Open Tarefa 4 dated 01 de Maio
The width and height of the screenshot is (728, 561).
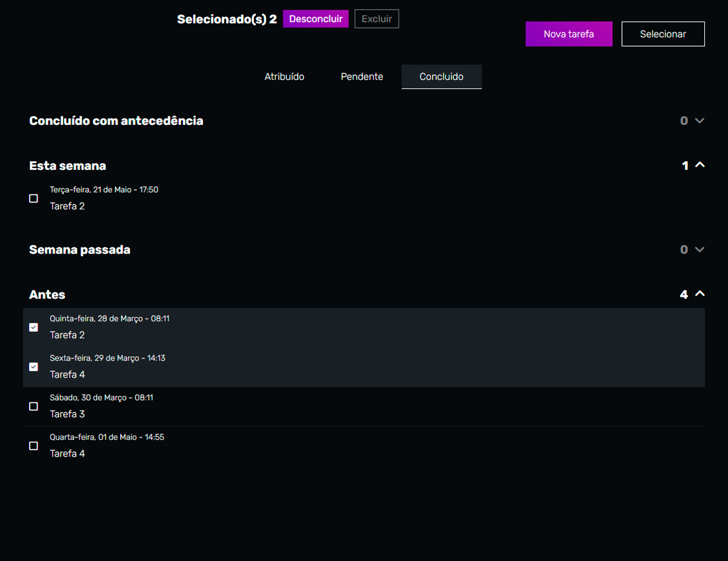coord(67,454)
